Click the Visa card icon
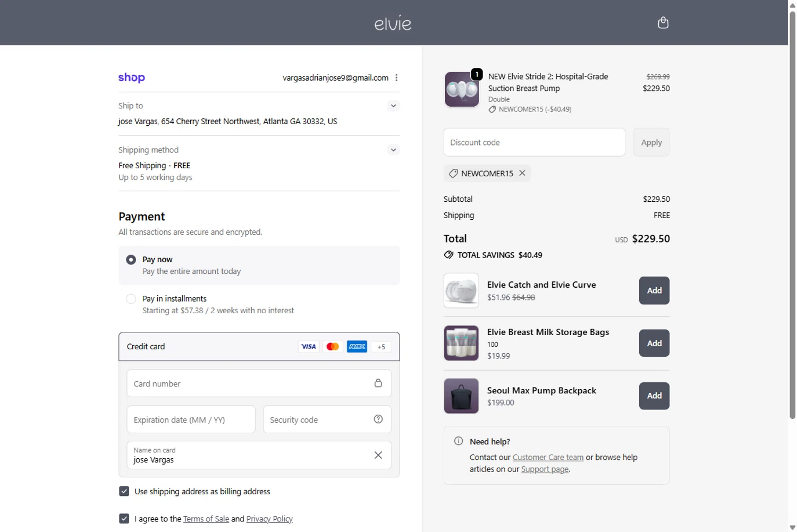This screenshot has width=797, height=532. pyautogui.click(x=309, y=347)
